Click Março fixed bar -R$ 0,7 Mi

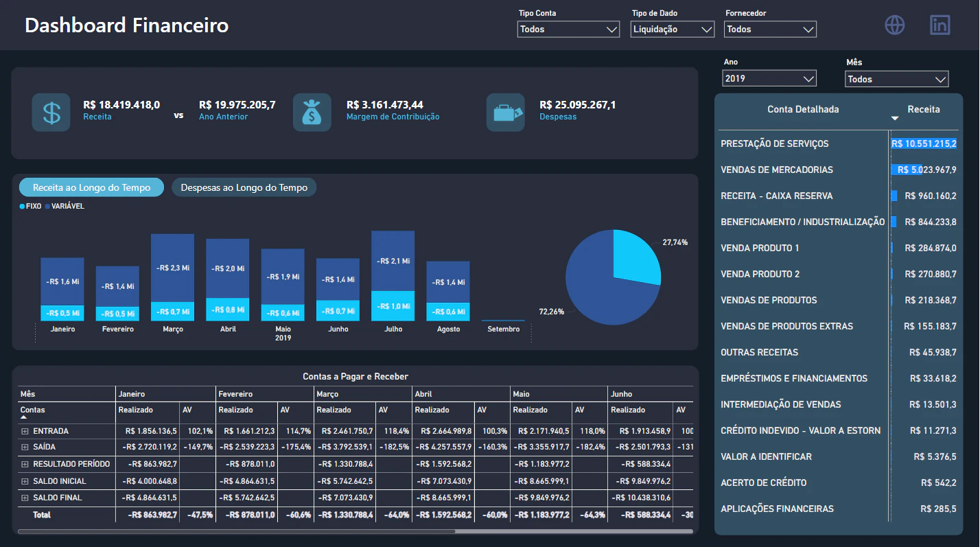point(172,312)
